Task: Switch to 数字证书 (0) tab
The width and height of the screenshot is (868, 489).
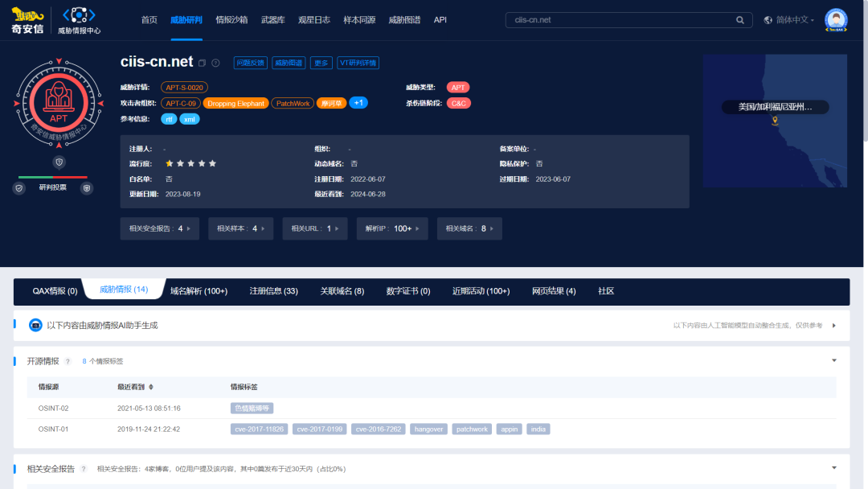Action: tap(408, 291)
